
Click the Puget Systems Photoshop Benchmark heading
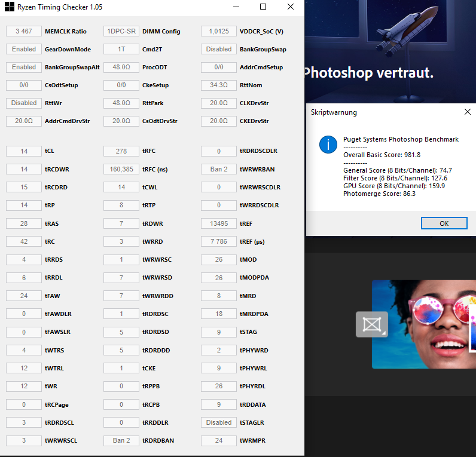pos(401,139)
